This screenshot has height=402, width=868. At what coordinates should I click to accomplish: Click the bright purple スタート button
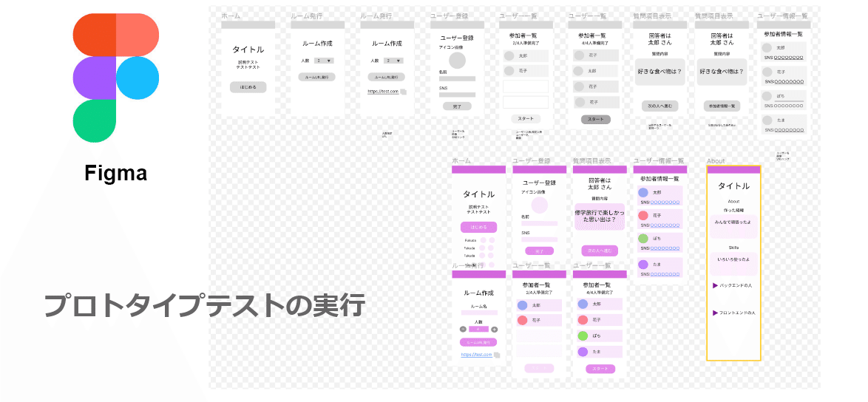click(600, 369)
